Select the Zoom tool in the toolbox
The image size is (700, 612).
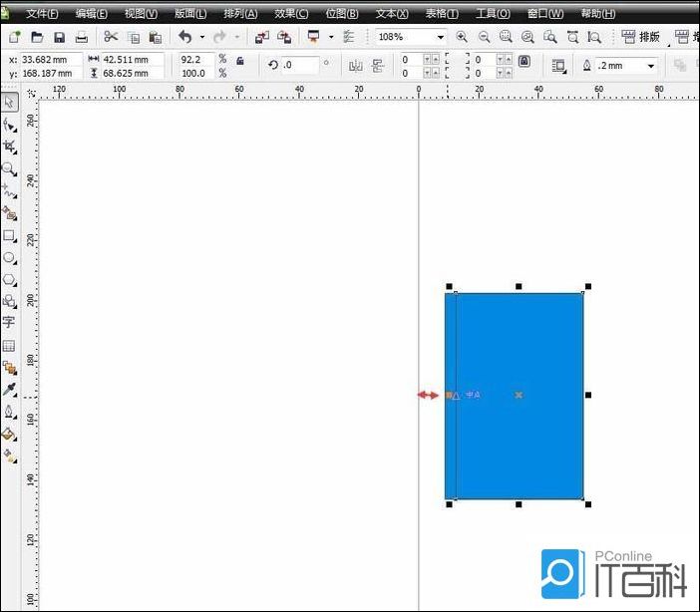tap(9, 169)
